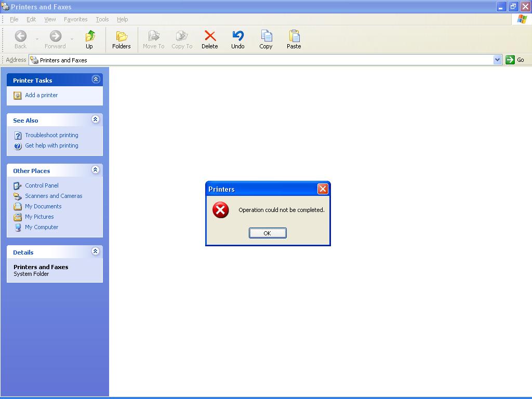Collapse the See Also panel
This screenshot has height=399, width=532.
pyautogui.click(x=96, y=119)
